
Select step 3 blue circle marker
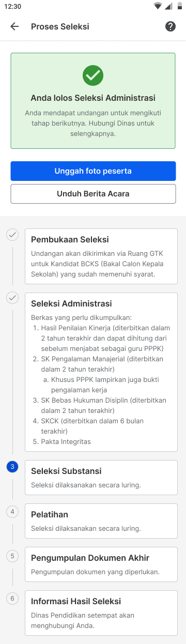click(x=12, y=466)
